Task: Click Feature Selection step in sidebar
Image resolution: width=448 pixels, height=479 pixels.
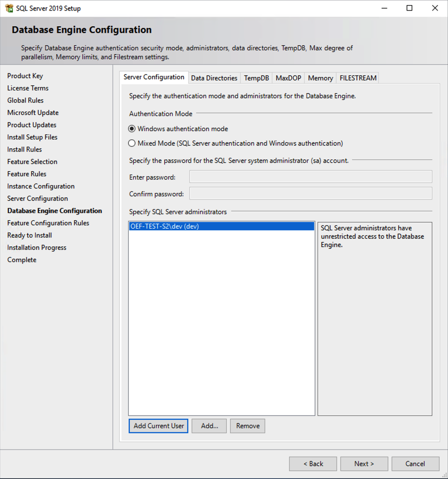Action: click(32, 162)
